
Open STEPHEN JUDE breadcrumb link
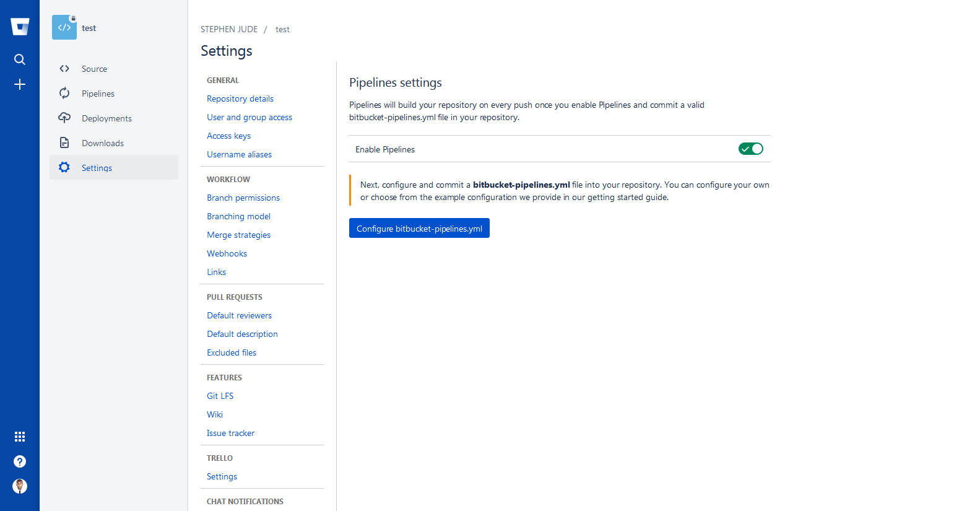click(229, 29)
